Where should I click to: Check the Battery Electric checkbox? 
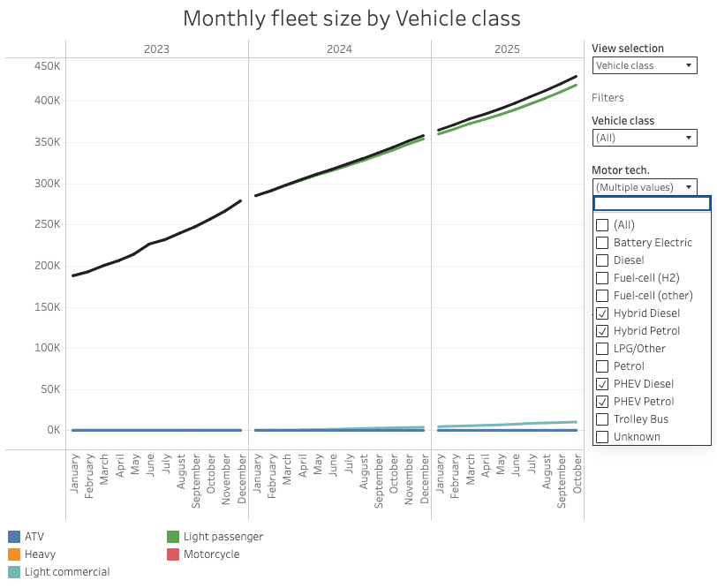tap(602, 243)
